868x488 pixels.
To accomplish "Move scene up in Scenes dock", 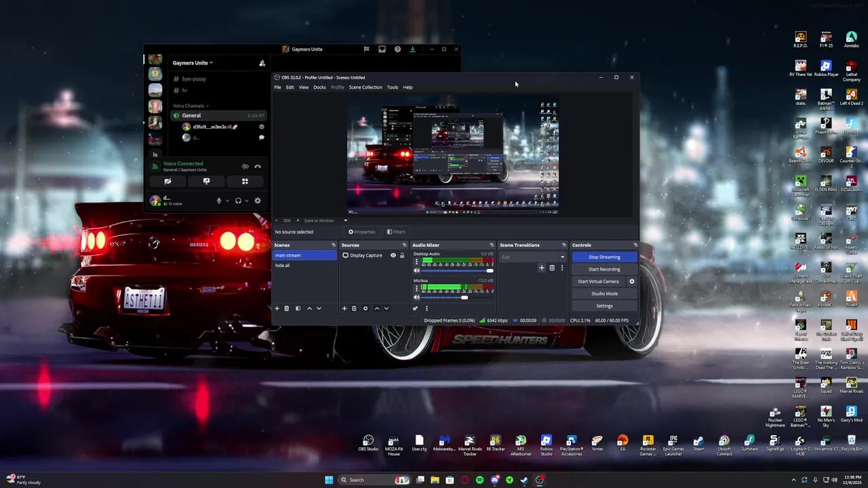I will pos(309,308).
